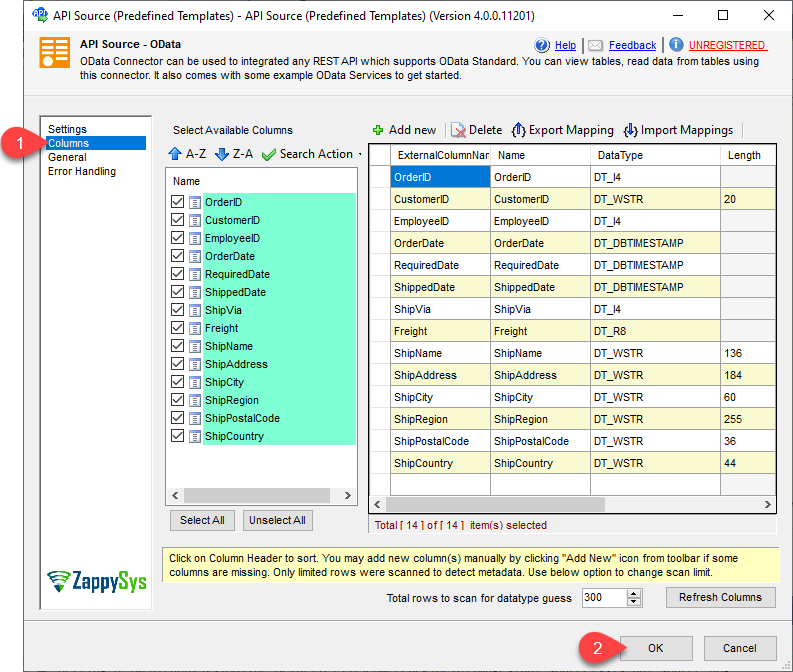Sort columns Z-A with down arrow

click(x=222, y=154)
